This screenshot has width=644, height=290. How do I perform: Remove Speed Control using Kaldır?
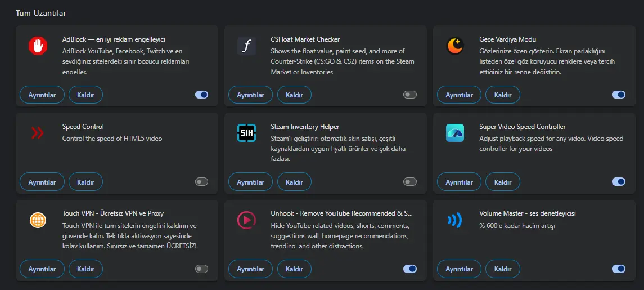click(86, 182)
